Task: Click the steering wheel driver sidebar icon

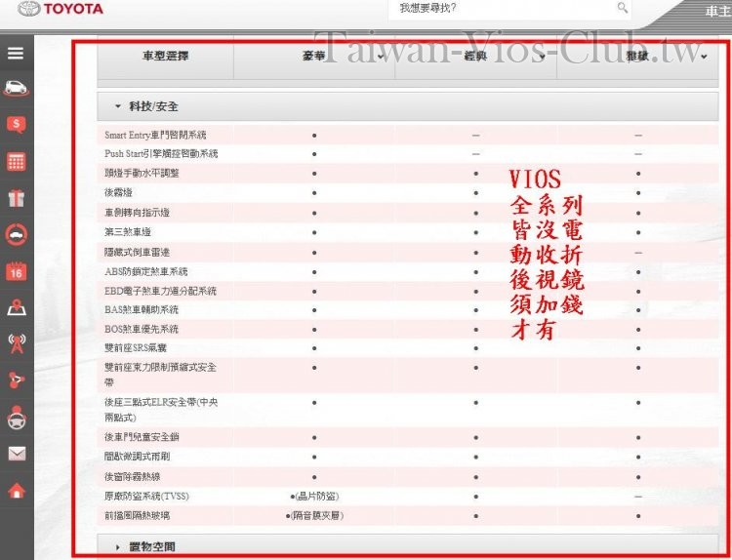Action: click(x=17, y=418)
